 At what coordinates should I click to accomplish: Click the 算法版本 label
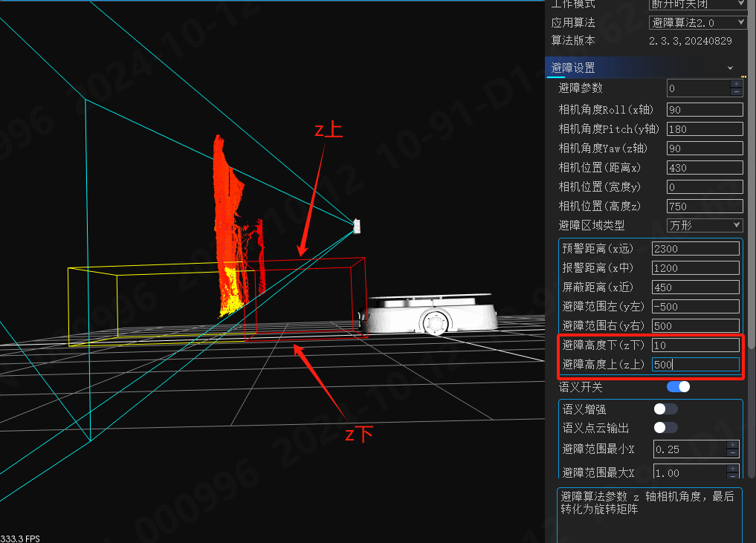pyautogui.click(x=573, y=40)
